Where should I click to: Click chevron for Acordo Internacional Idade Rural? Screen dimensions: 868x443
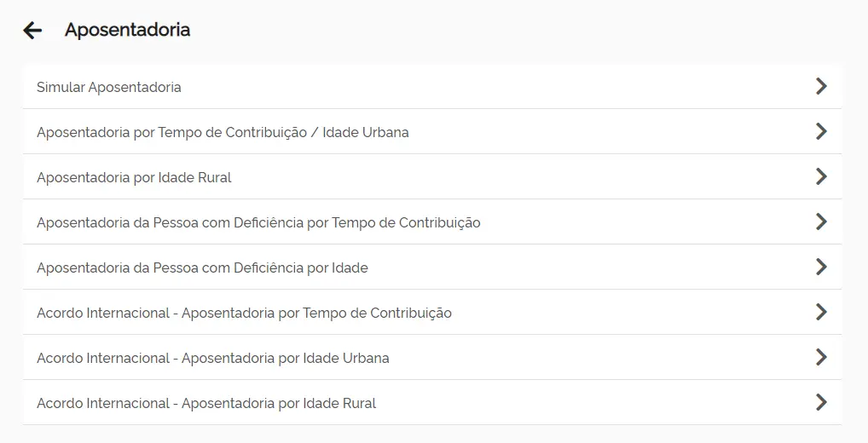(821, 402)
